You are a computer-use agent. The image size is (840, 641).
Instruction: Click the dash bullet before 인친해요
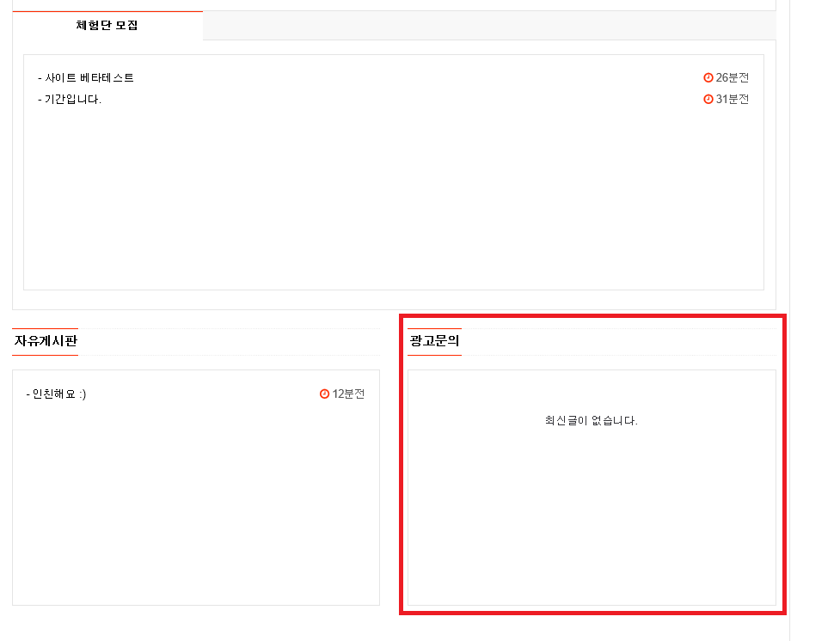[x=28, y=394]
